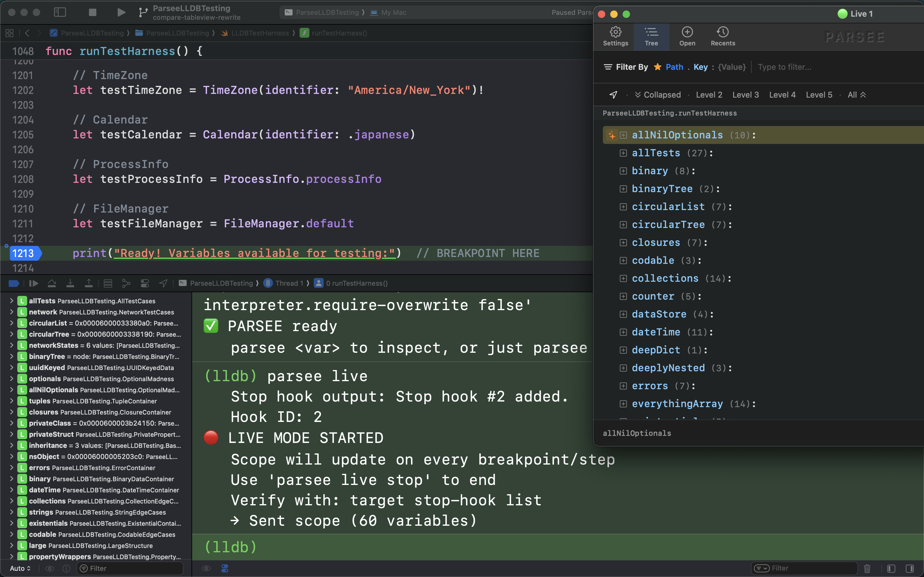Expand All levels in Parsee tree
The width and height of the screenshot is (924, 577).
tap(856, 95)
